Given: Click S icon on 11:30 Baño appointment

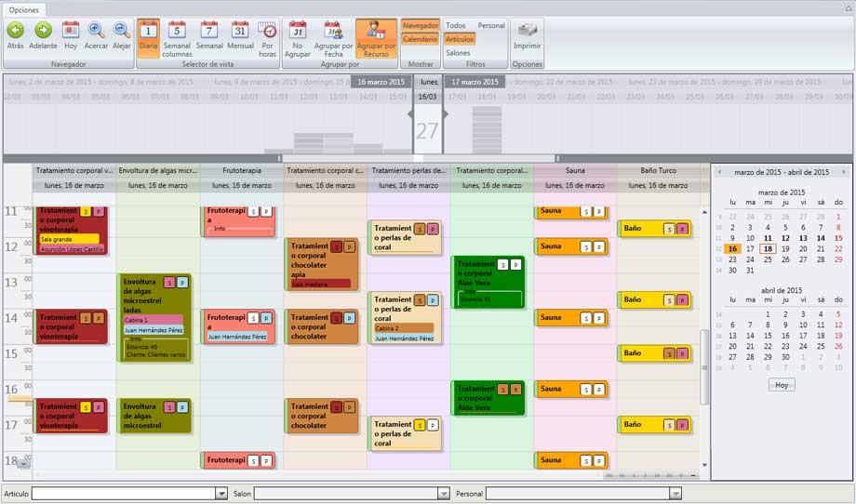Looking at the screenshot, I should click(x=669, y=229).
